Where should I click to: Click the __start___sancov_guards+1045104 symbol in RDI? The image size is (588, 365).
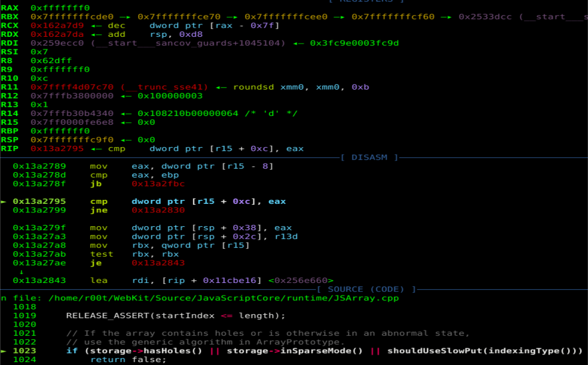188,43
